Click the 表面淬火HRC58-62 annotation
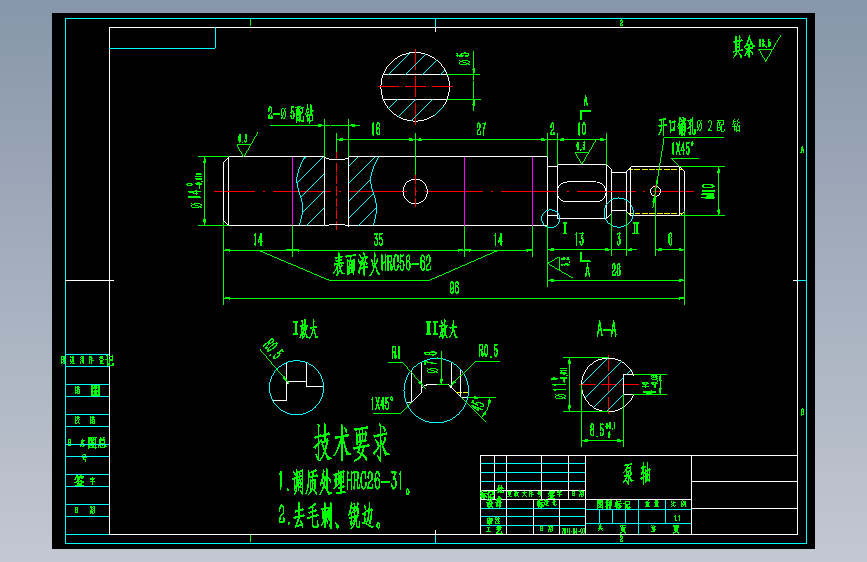This screenshot has width=867, height=562. (382, 264)
